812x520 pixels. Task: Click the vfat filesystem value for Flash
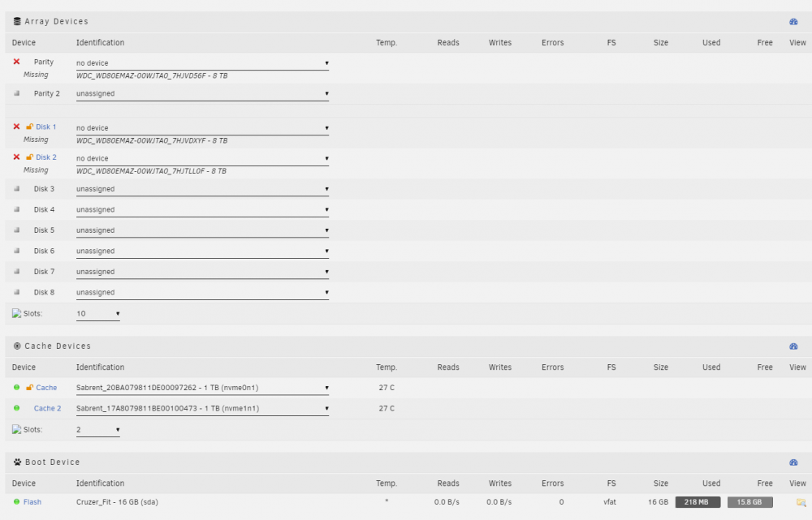[610, 502]
